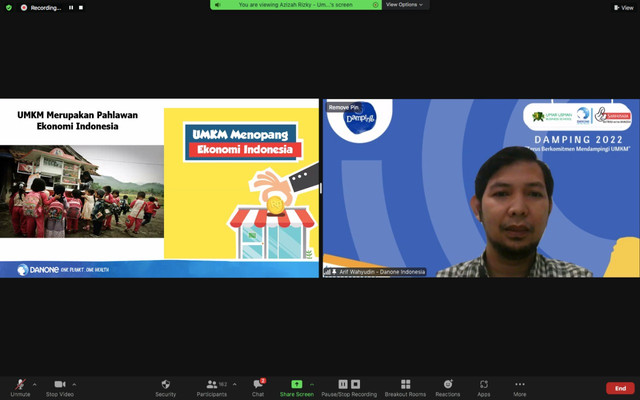This screenshot has width=640, height=400.
Task: Pause recording from top-left indicator
Action: point(71,7)
